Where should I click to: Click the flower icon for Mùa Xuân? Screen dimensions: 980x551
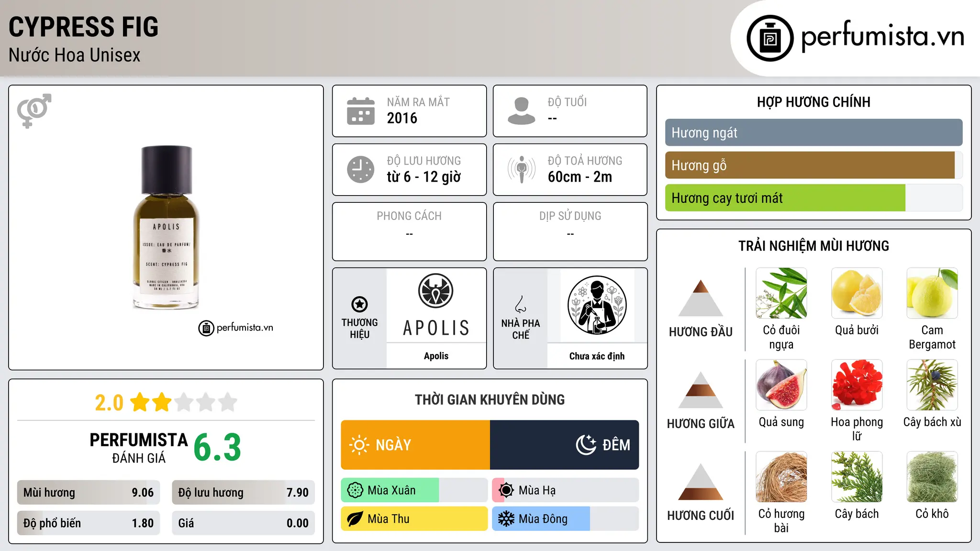(355, 490)
